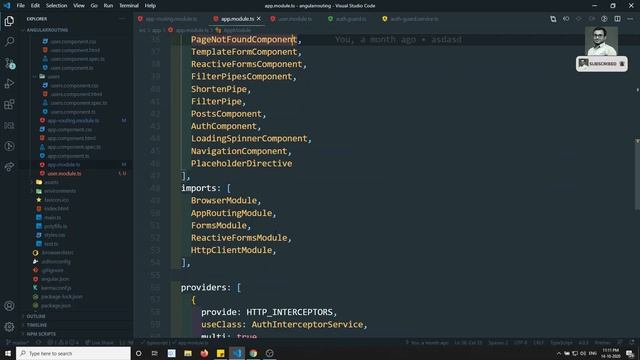Click Windows 'Type here to search' box
640x360 pixels.
(x=73, y=353)
